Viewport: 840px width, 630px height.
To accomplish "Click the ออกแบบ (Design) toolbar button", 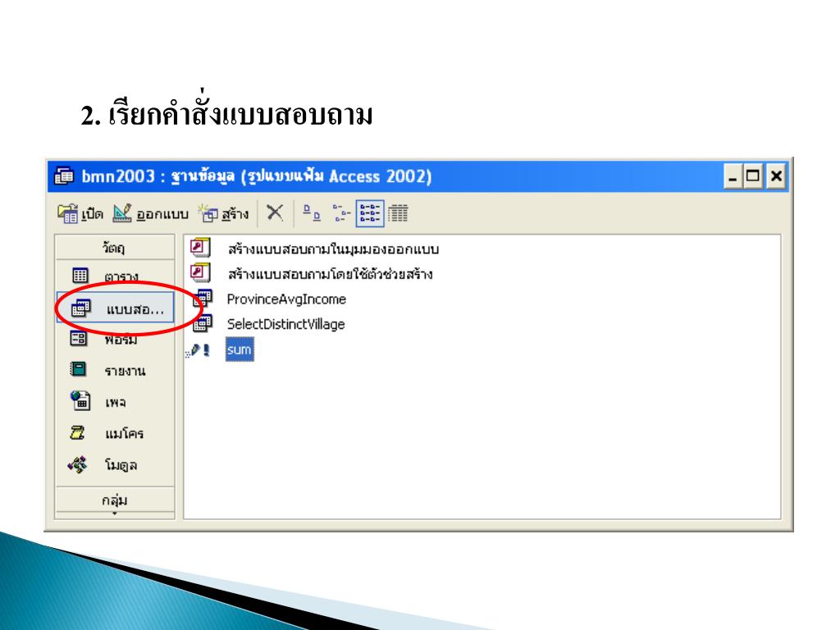I will point(151,214).
